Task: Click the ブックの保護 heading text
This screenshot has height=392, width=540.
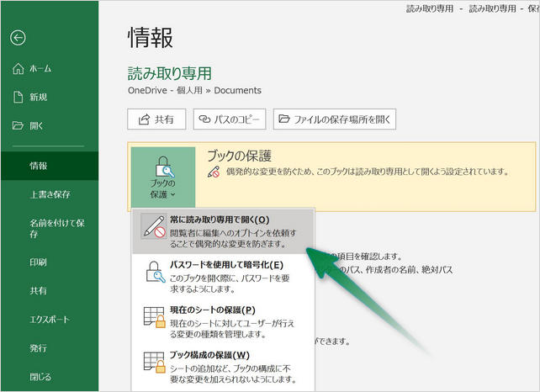Action: [x=240, y=156]
